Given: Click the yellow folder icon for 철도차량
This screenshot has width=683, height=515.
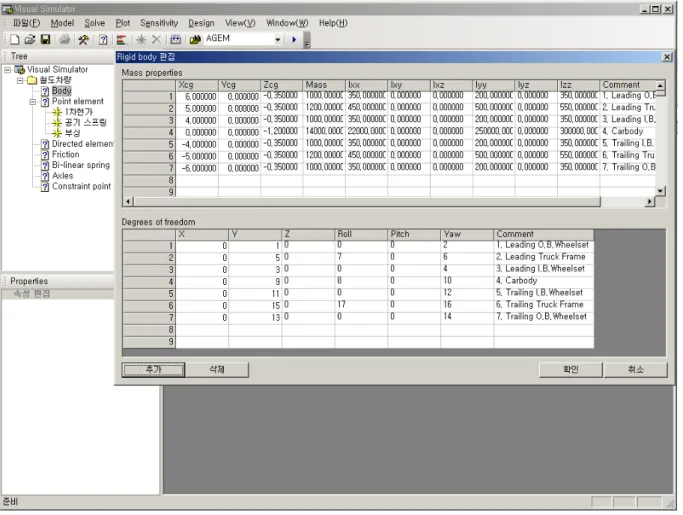Looking at the screenshot, I should click(32, 80).
